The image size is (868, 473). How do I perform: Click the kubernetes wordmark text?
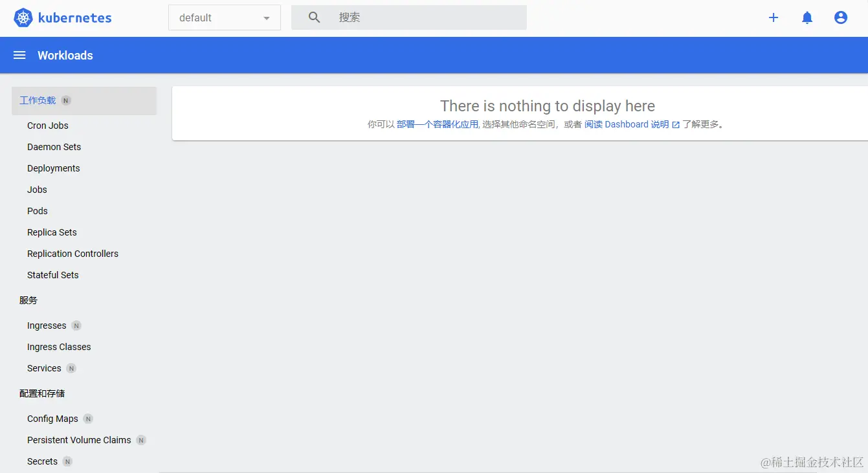[x=75, y=18]
